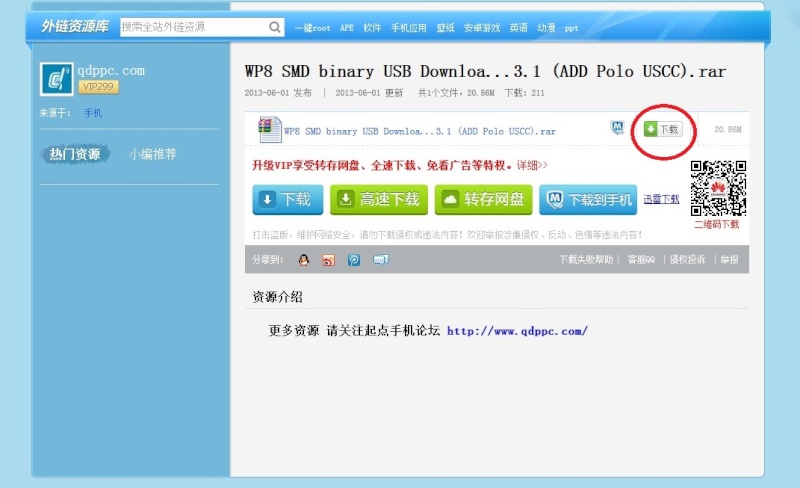Open the 安卓游戏 nav item
This screenshot has height=488, width=800.
[x=482, y=28]
